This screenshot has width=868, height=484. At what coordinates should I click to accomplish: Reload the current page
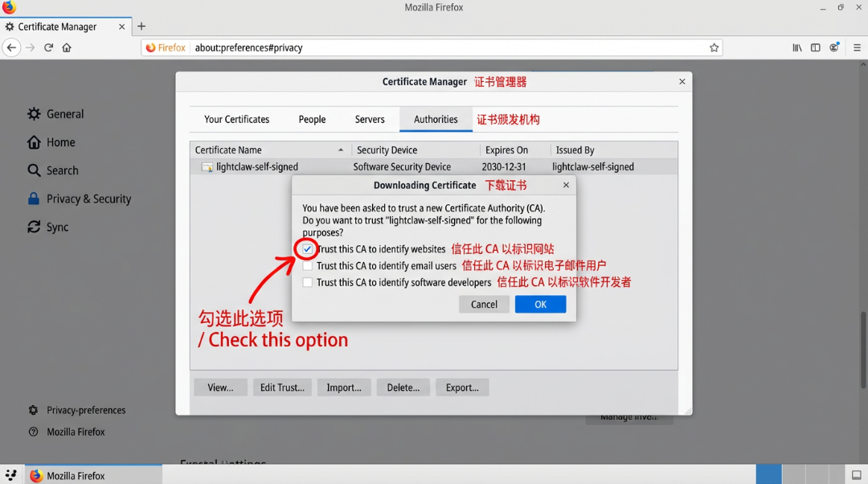coord(49,47)
